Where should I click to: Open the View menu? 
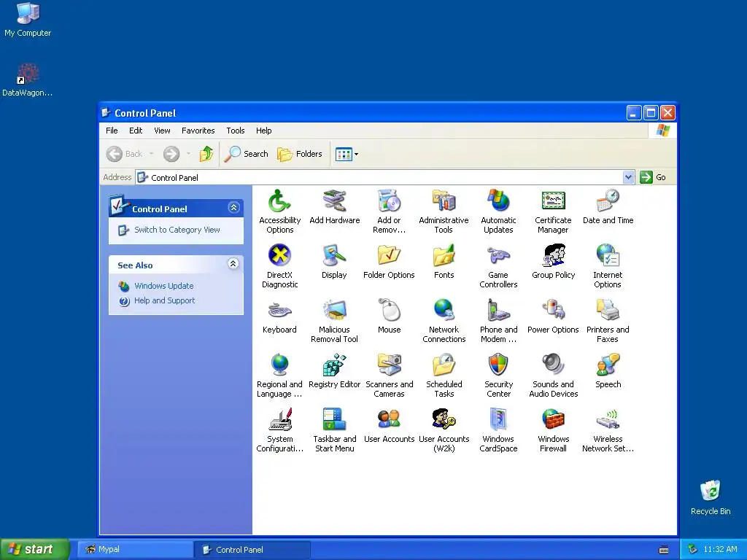pyautogui.click(x=162, y=131)
